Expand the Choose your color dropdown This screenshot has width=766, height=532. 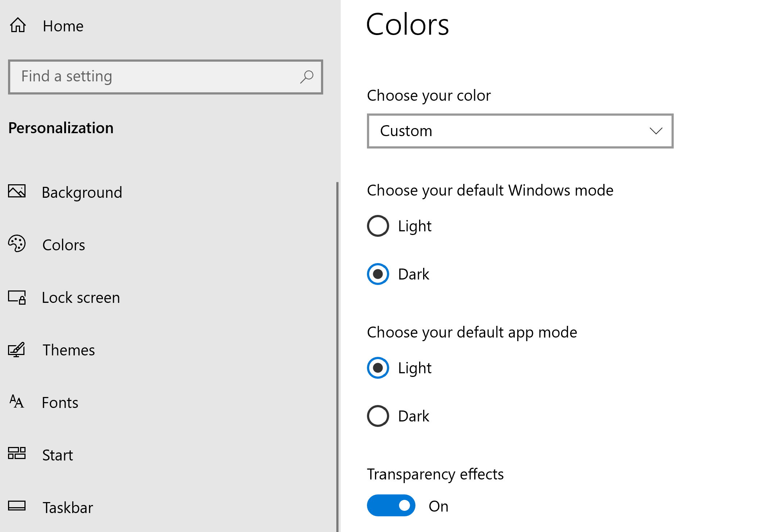coord(520,130)
